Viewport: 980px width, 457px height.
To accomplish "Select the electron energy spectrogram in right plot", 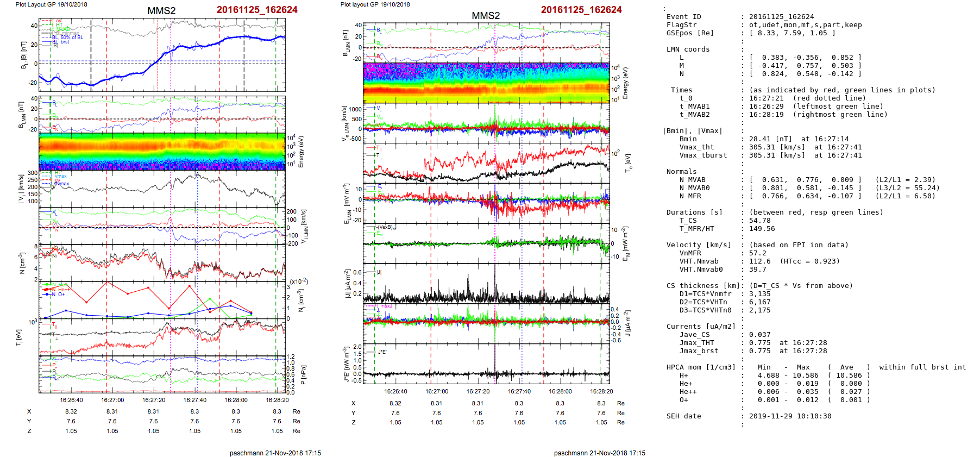I will point(486,83).
